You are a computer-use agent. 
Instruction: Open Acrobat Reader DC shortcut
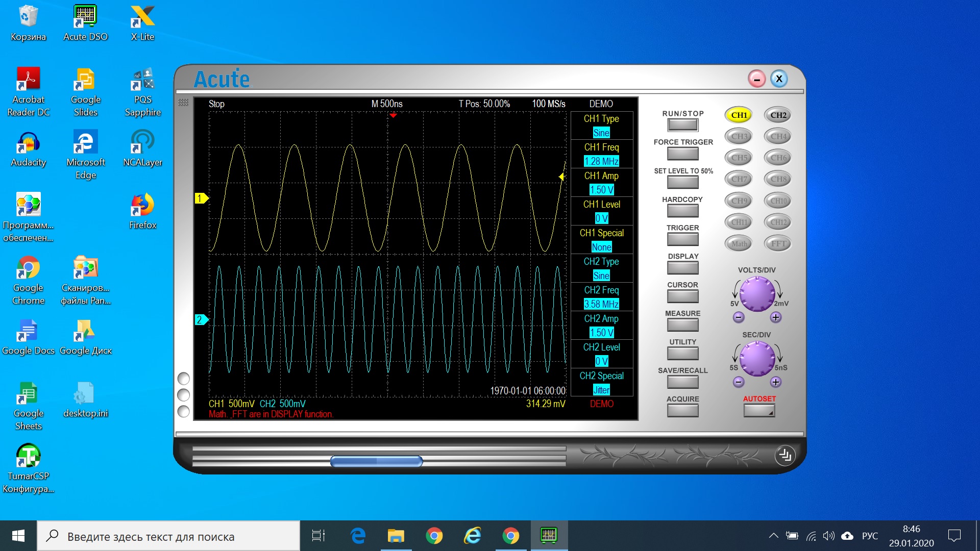28,92
